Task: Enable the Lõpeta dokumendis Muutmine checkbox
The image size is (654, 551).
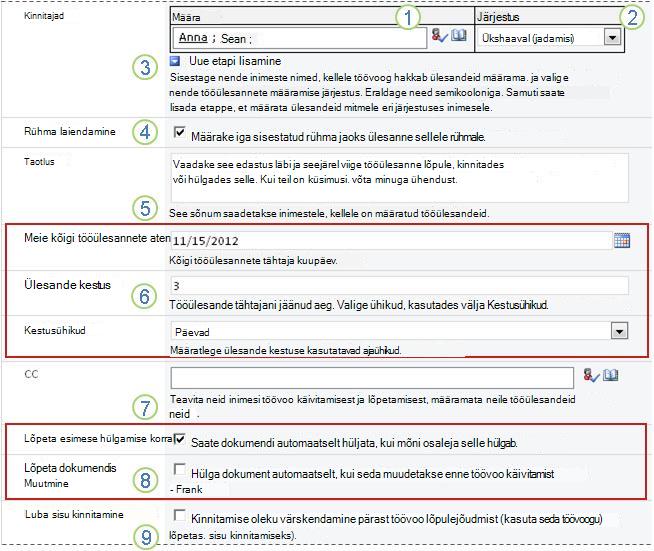Action: (179, 469)
